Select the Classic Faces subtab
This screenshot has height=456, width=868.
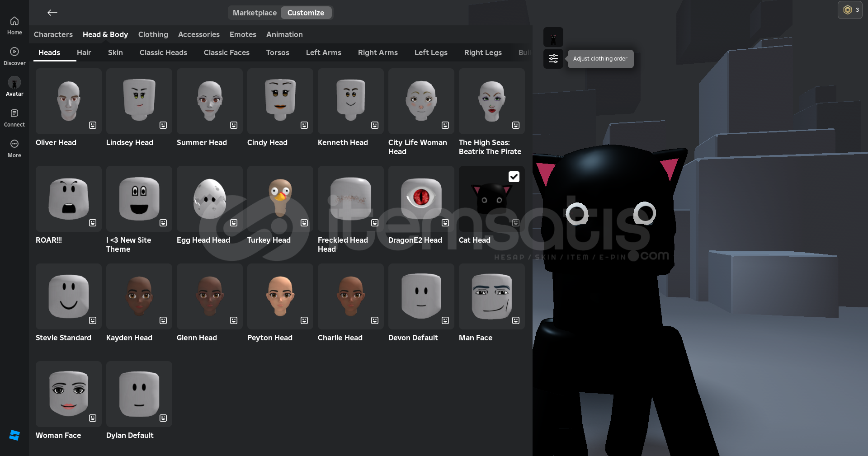226,52
